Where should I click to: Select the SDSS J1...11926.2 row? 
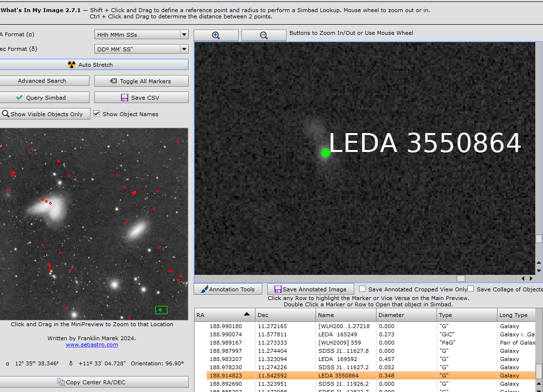tap(371, 384)
